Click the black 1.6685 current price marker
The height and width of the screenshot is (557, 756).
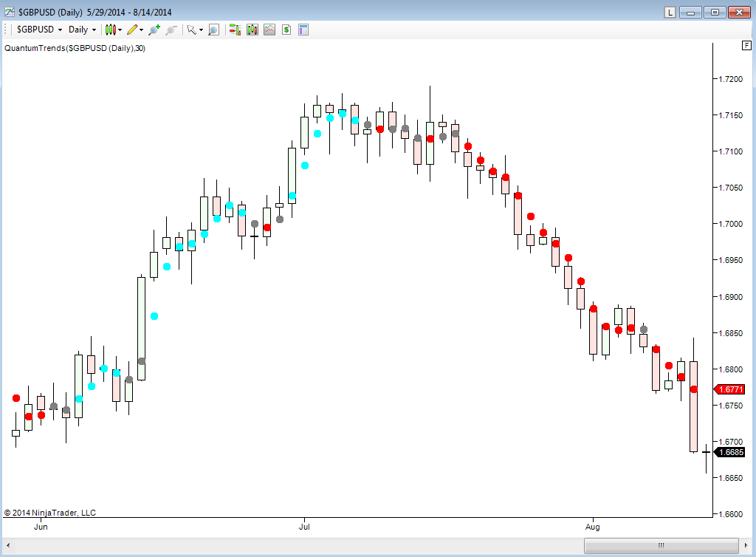point(729,452)
